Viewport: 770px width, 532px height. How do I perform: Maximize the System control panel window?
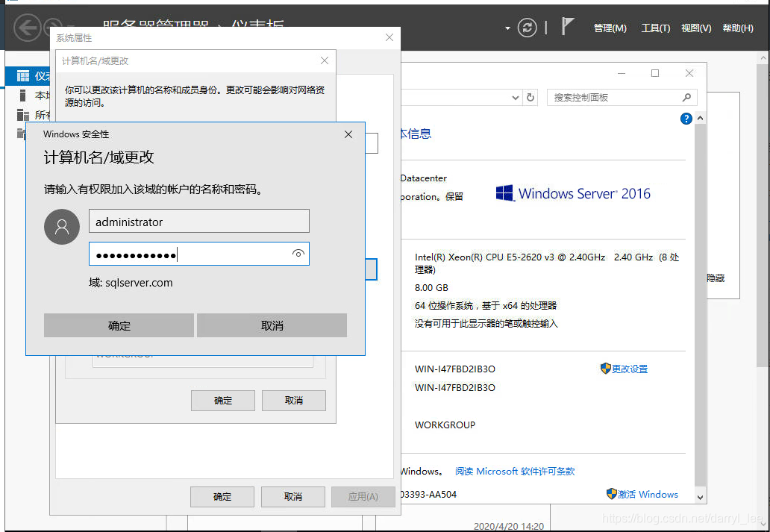pos(654,73)
